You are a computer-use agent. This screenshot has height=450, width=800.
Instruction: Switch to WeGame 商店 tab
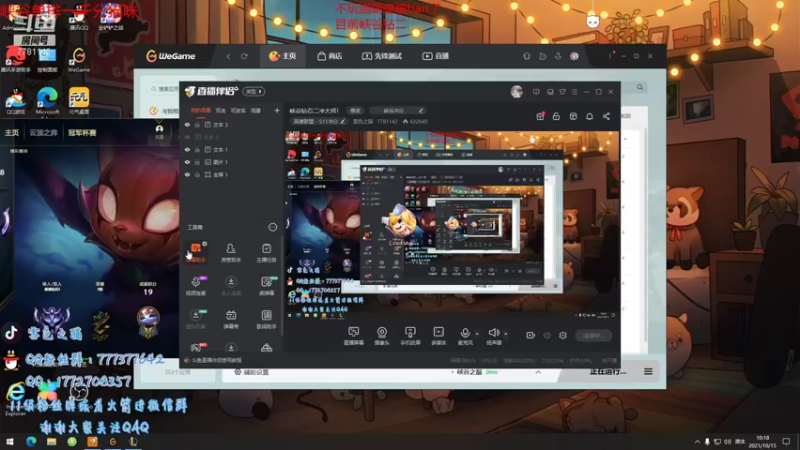[329, 56]
